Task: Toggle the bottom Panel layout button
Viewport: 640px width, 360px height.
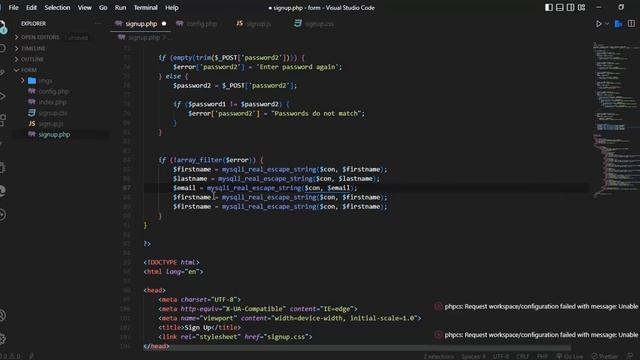Action: click(560, 7)
